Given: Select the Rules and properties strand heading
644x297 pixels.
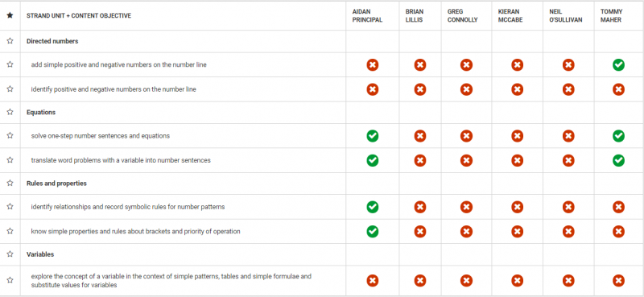Looking at the screenshot, I should pos(56,184).
